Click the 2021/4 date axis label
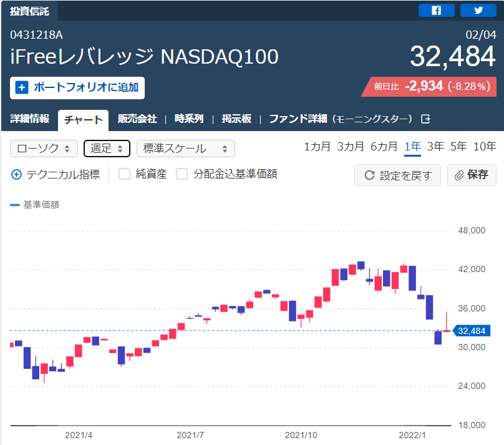504x445 pixels. click(x=79, y=436)
